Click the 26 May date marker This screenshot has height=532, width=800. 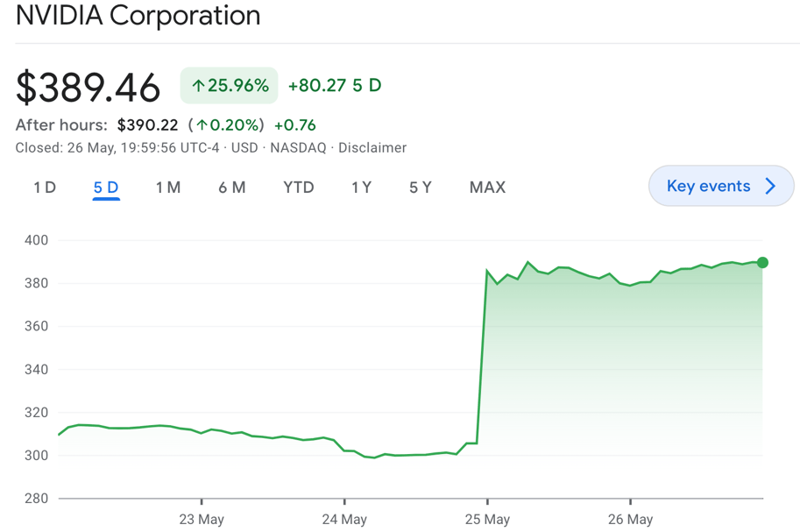[630, 519]
